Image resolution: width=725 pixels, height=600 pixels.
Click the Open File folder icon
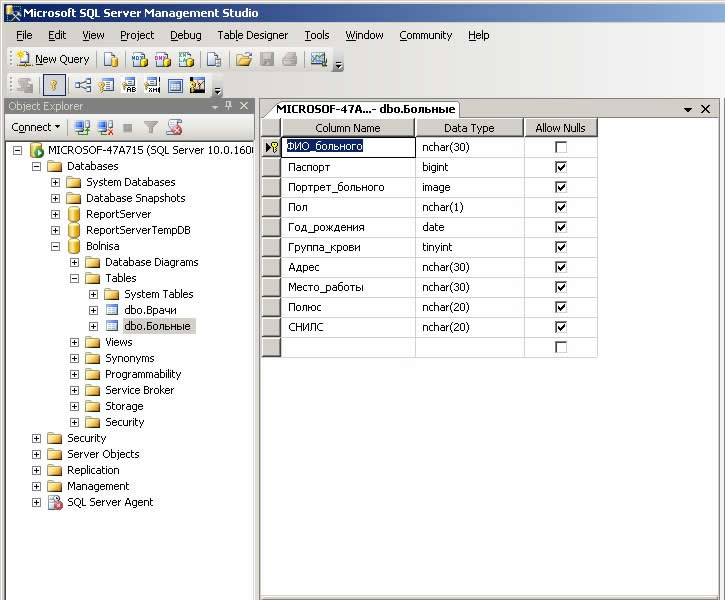244,60
